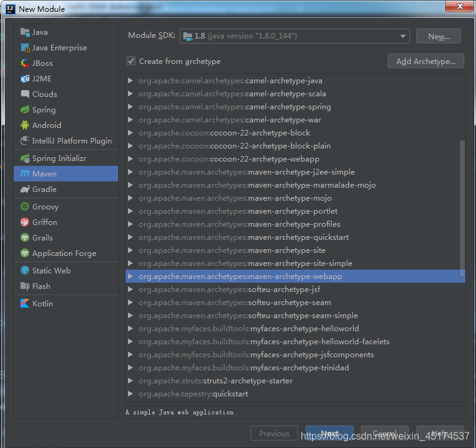Image resolution: width=476 pixels, height=448 pixels.
Task: Click the Kotlin K icon
Action: (x=25, y=303)
